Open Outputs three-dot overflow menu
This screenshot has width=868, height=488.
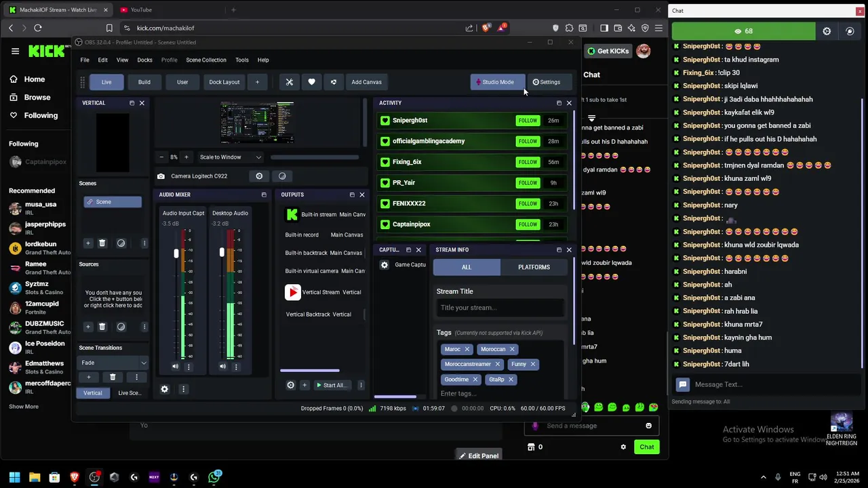(x=360, y=385)
